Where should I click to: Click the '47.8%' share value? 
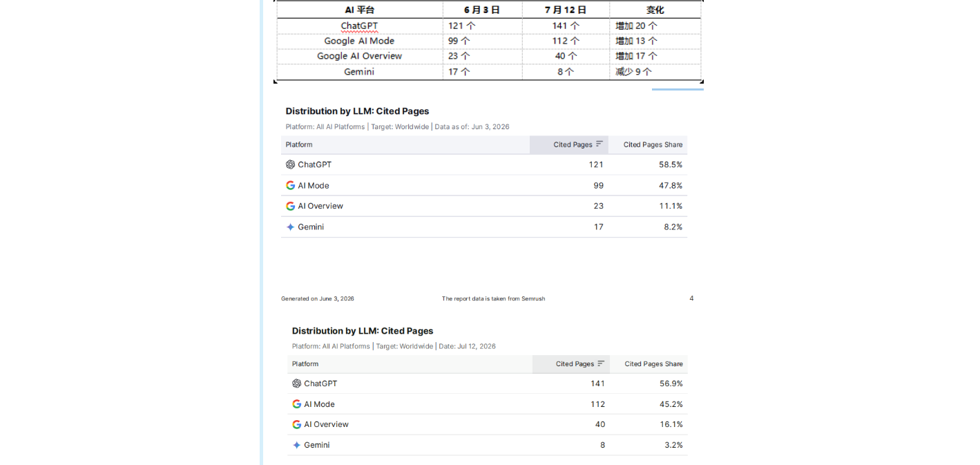[x=670, y=185]
